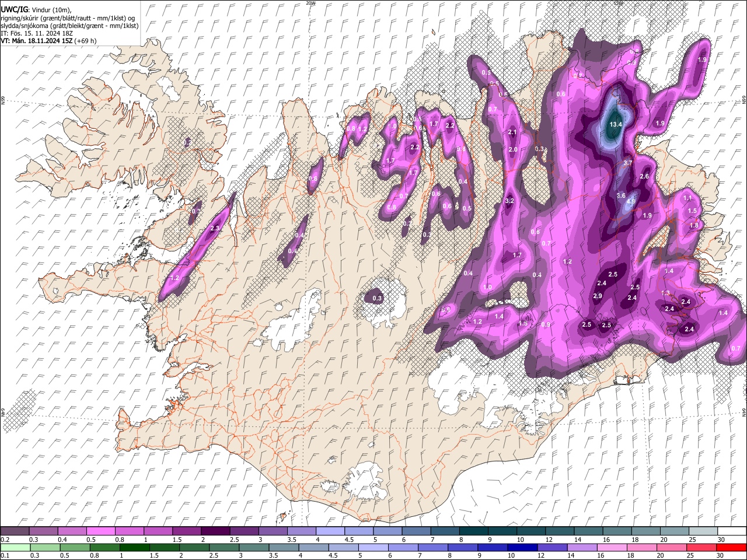Select the 6 slate-blue swatch, upper legend
The image size is (747, 560).
coord(416,531)
